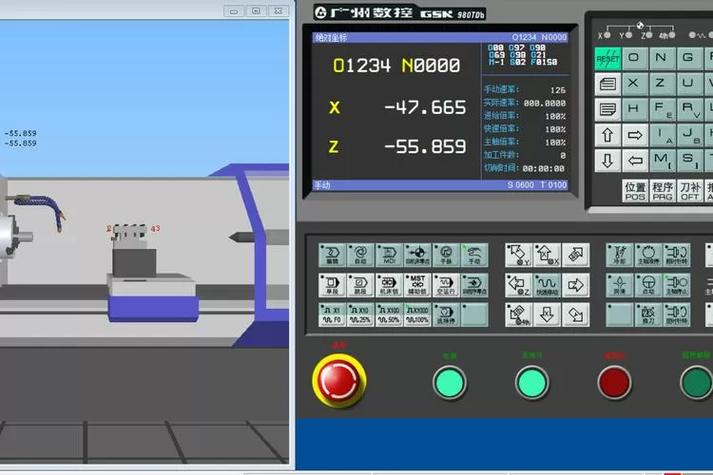Move cursor with keypad down arrow
Screen dimensions: 713x475
pos(608,161)
